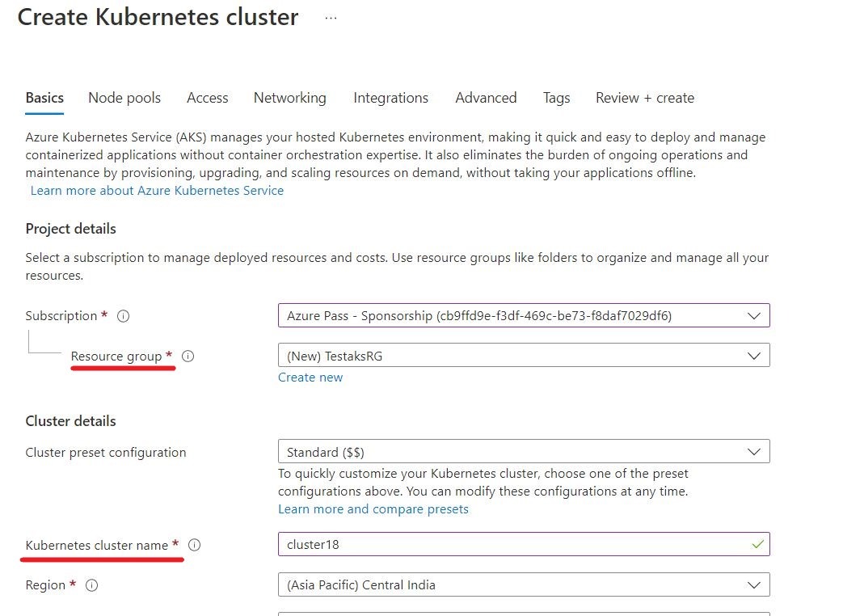Open the Advanced tab
This screenshot has width=843, height=616.
point(485,97)
